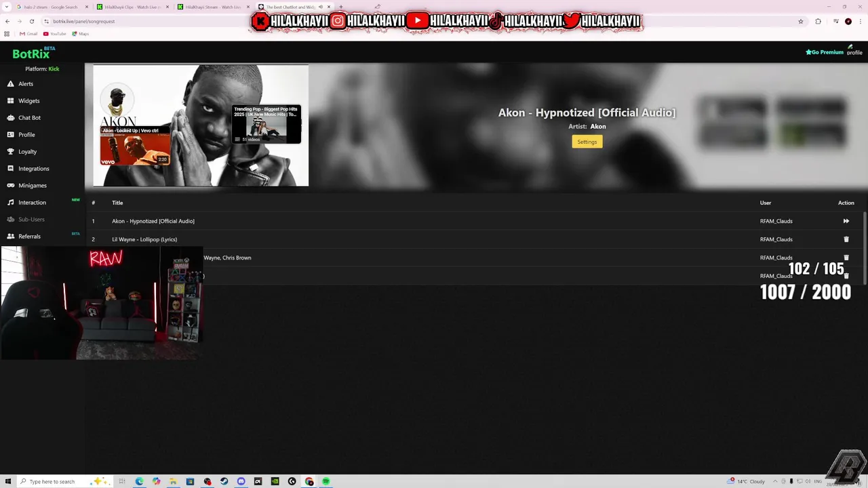Go forward in the browser
This screenshot has width=868, height=488.
(x=19, y=21)
